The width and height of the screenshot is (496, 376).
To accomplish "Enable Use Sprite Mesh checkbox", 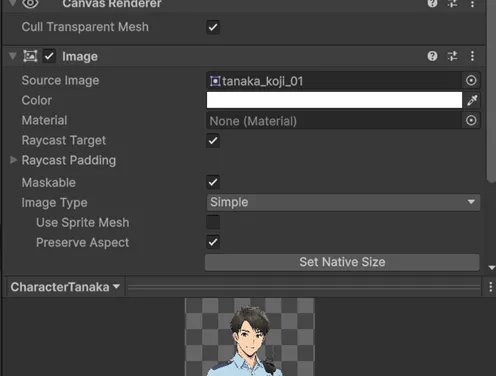I will click(x=213, y=222).
